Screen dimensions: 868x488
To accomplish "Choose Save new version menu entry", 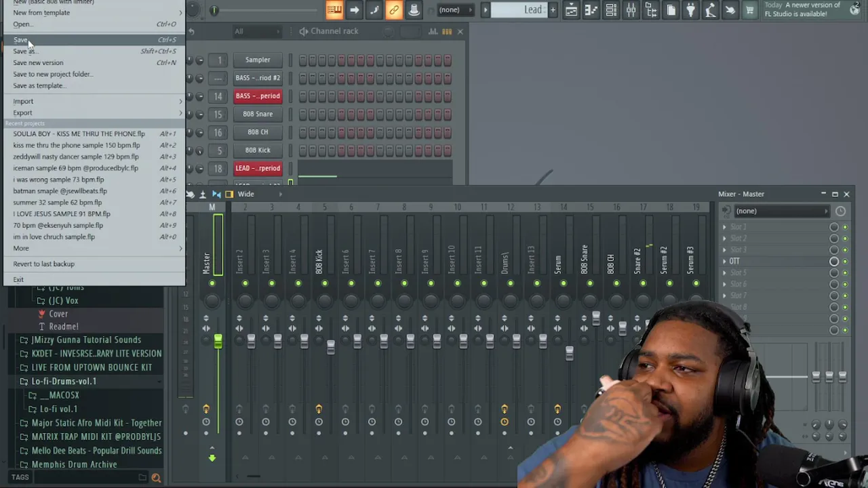I will 93,63.
